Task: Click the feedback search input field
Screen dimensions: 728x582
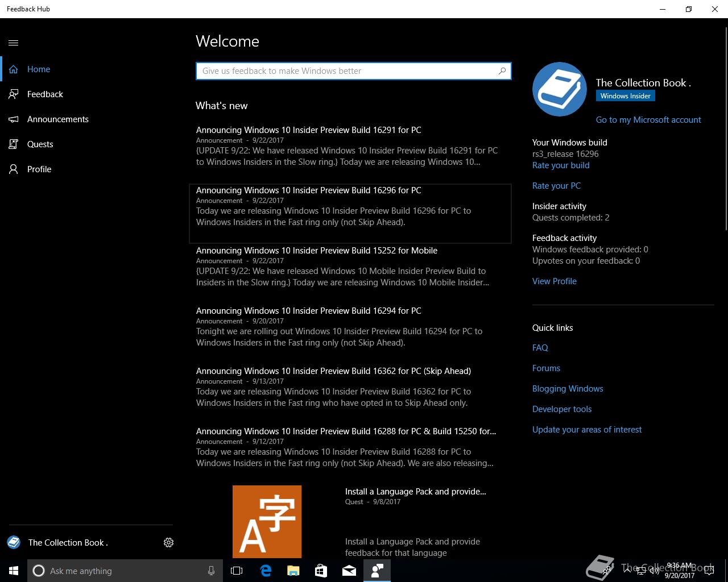Action: 354,71
